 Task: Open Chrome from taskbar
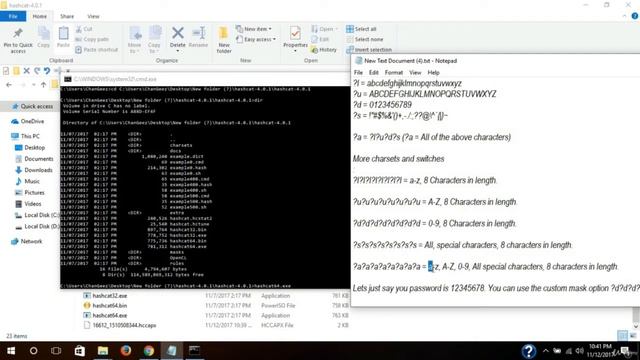pos(149,351)
